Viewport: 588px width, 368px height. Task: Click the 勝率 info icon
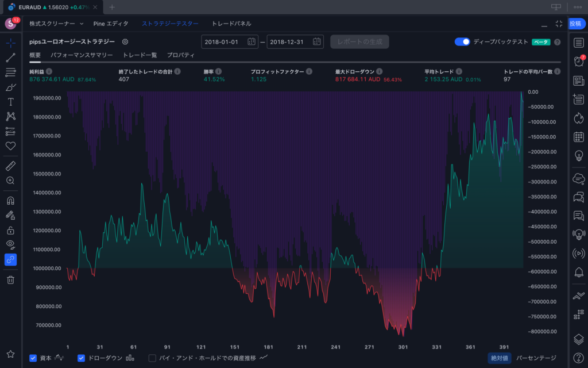coord(219,71)
